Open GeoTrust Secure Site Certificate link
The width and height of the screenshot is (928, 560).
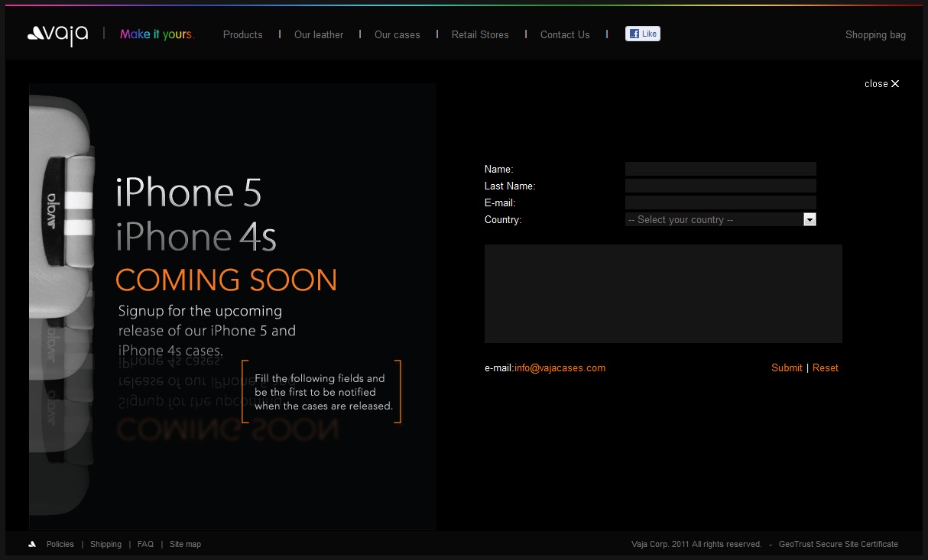click(839, 544)
